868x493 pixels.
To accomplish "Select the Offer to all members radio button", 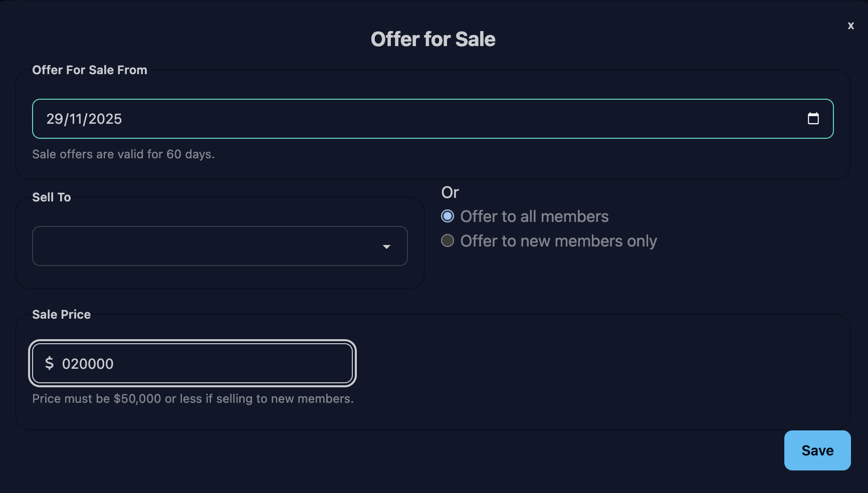I will click(x=448, y=216).
